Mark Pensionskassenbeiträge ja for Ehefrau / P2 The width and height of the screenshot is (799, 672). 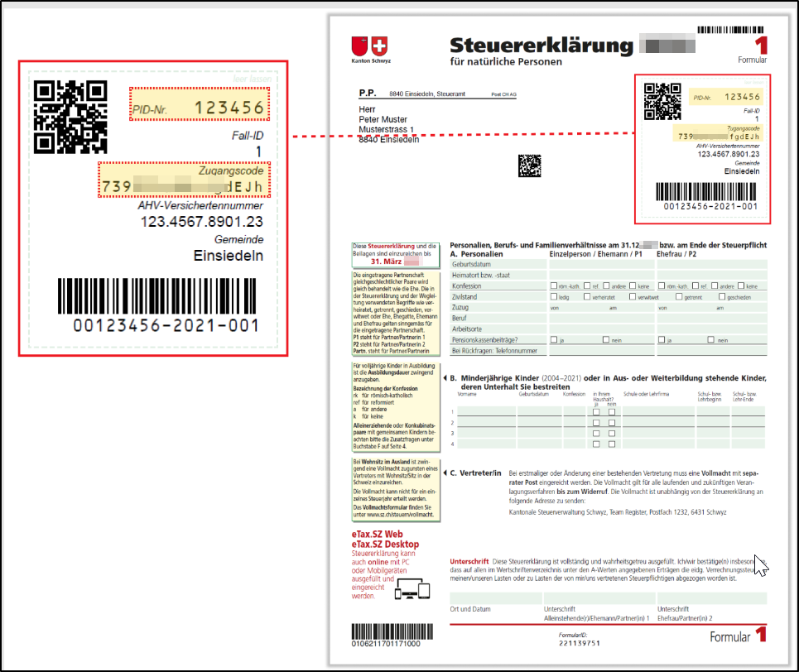662,339
